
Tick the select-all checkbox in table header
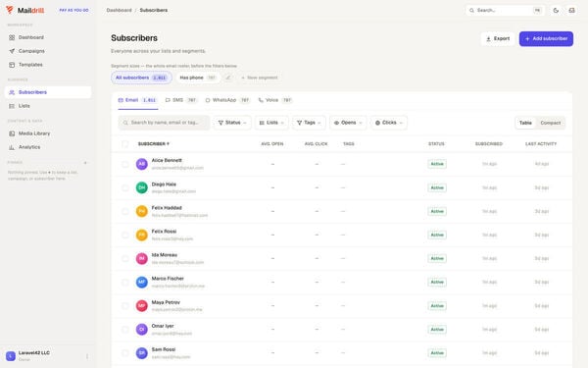click(124, 144)
